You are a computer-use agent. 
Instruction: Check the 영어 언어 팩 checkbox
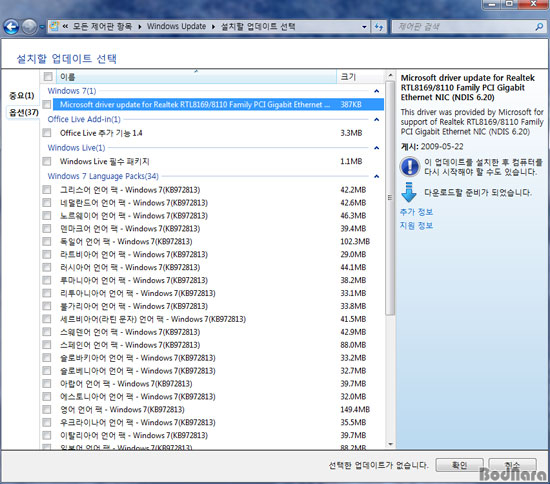coord(47,409)
